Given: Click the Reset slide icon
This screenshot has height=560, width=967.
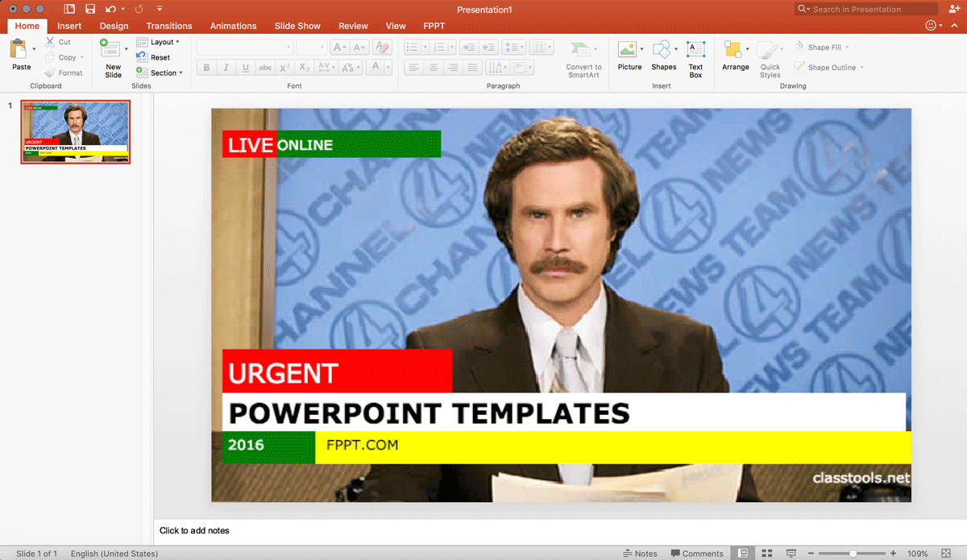Looking at the screenshot, I should point(142,57).
